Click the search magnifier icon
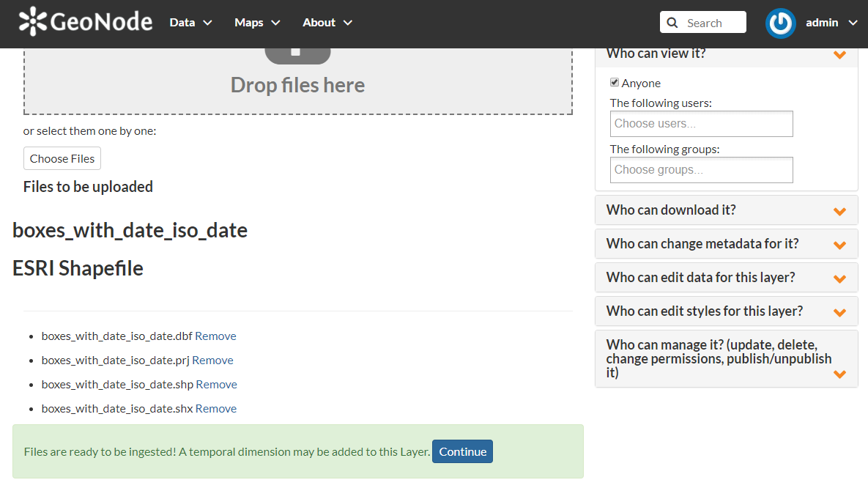The width and height of the screenshot is (868, 488). [672, 22]
